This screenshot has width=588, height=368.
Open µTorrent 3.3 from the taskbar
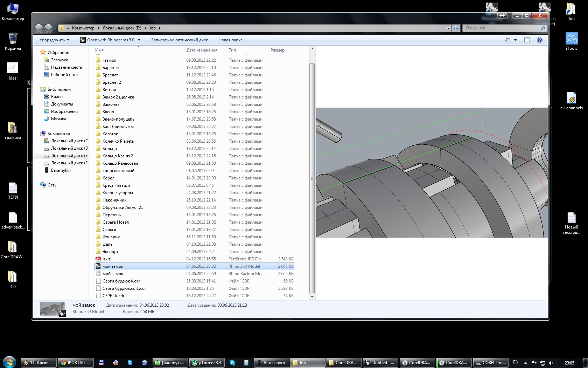[x=206, y=363]
